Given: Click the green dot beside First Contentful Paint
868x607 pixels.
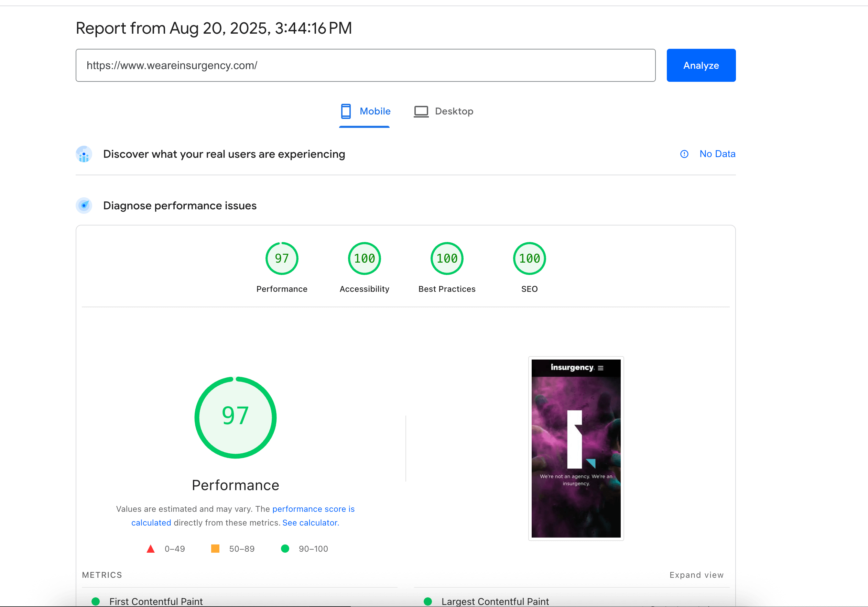Looking at the screenshot, I should click(x=96, y=601).
